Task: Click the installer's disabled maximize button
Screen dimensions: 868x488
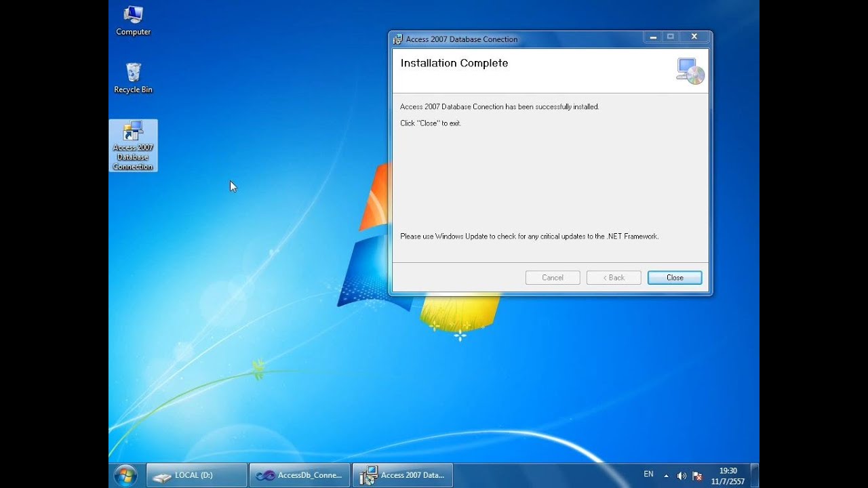Action: 670,37
